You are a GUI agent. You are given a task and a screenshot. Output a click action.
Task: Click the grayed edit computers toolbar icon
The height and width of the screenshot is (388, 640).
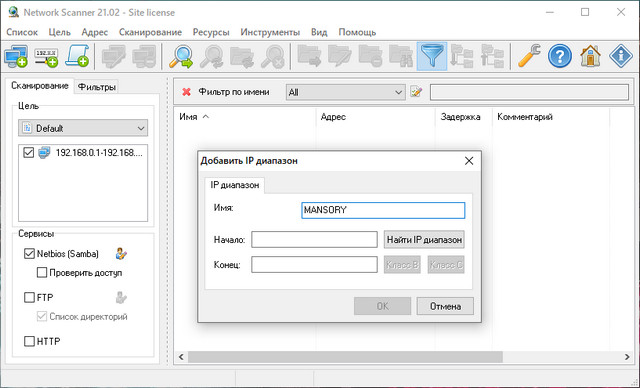click(x=113, y=56)
